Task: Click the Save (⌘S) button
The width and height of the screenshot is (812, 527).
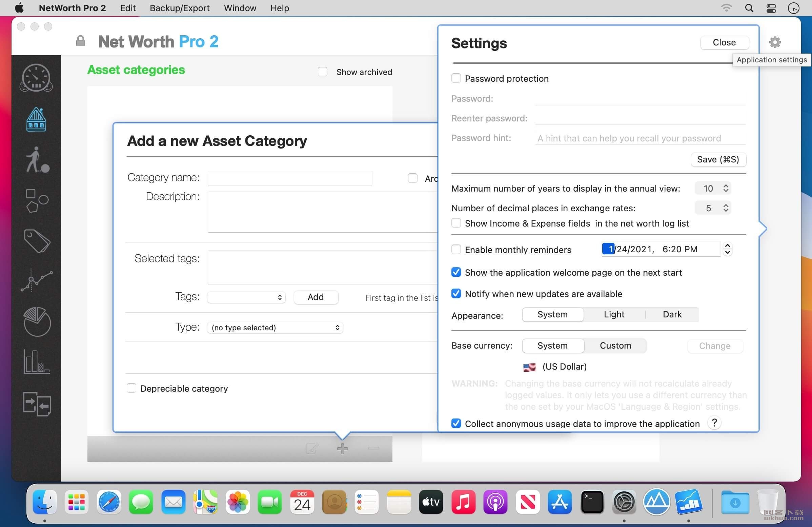Action: coord(718,159)
